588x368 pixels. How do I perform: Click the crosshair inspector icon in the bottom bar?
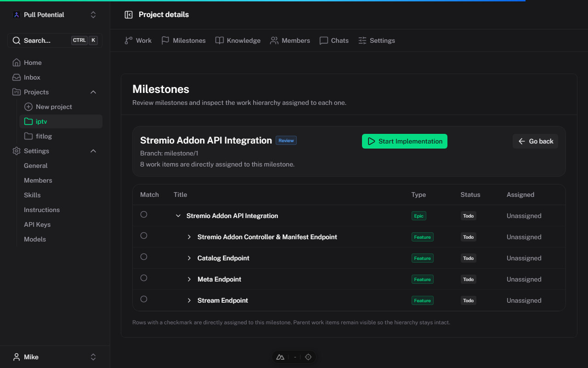point(308,357)
